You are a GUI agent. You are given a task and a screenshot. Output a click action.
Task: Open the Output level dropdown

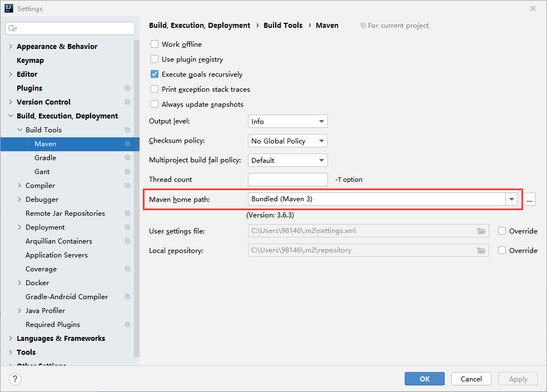pyautogui.click(x=288, y=122)
